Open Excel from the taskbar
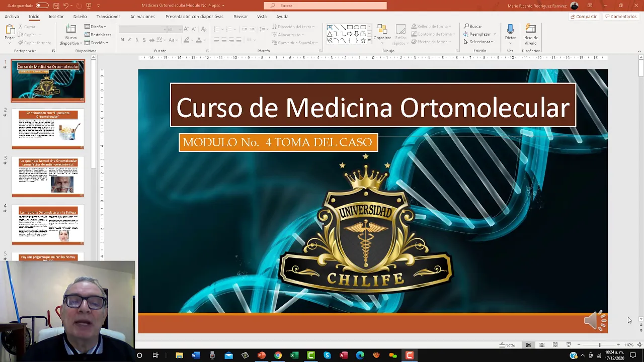The height and width of the screenshot is (362, 644). (x=294, y=355)
